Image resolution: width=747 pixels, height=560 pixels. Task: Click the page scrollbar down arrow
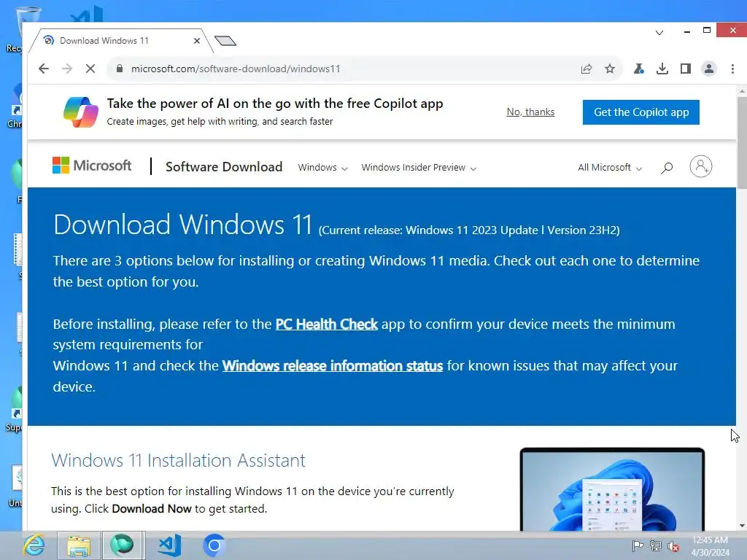742,525
